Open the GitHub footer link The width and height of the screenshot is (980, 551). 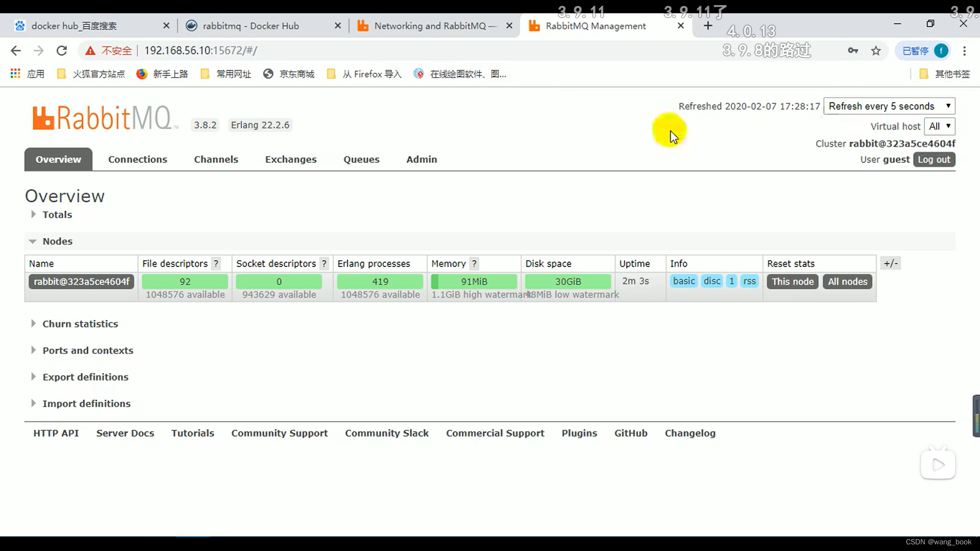[x=631, y=433]
